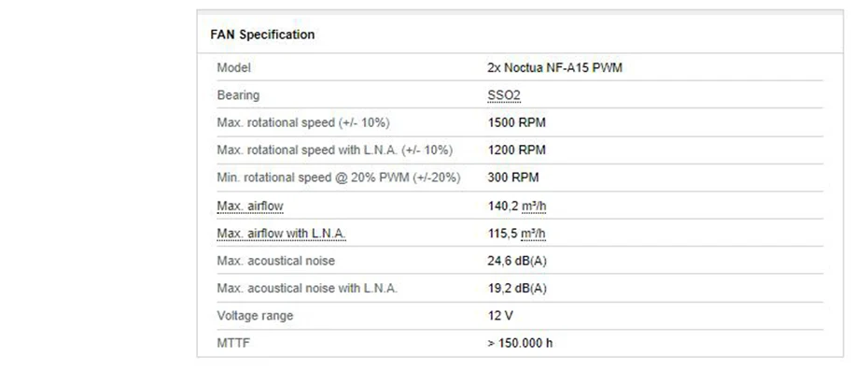This screenshot has width=868, height=385.
Task: Click the 1200 RPM value
Action: point(517,150)
